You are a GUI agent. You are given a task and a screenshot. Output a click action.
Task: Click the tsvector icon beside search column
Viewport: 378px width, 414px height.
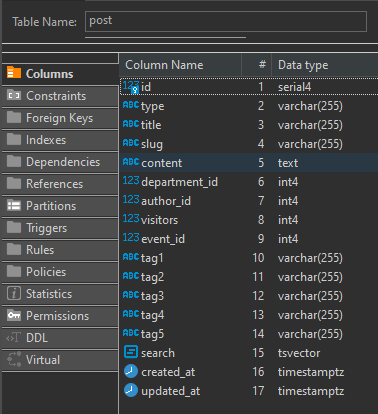(x=131, y=352)
